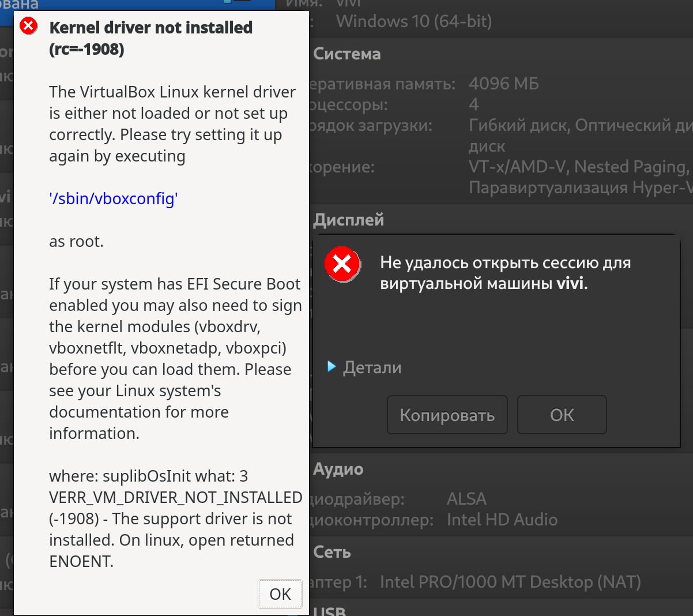The height and width of the screenshot is (616, 693).
Task: Select the Дисплей section header
Action: click(349, 220)
